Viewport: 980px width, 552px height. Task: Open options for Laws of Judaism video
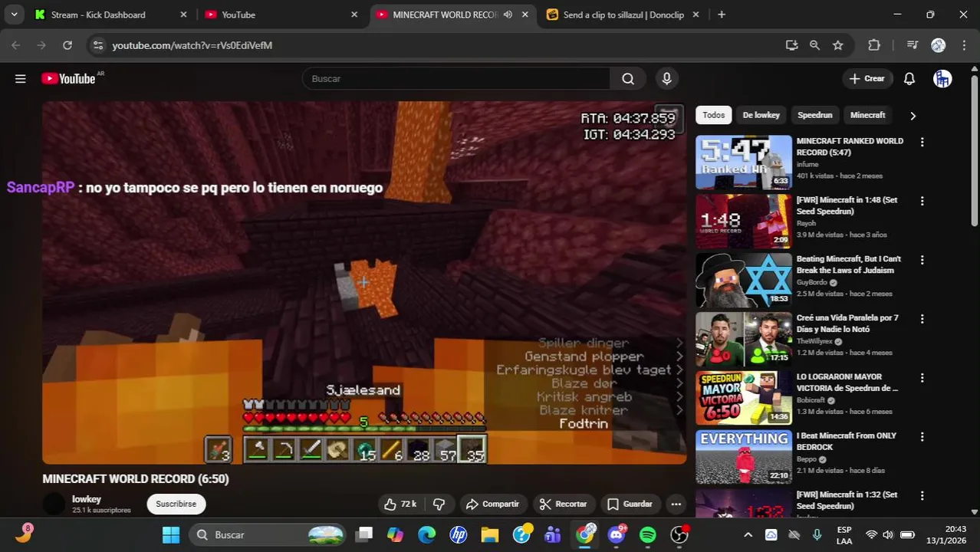[x=922, y=260]
